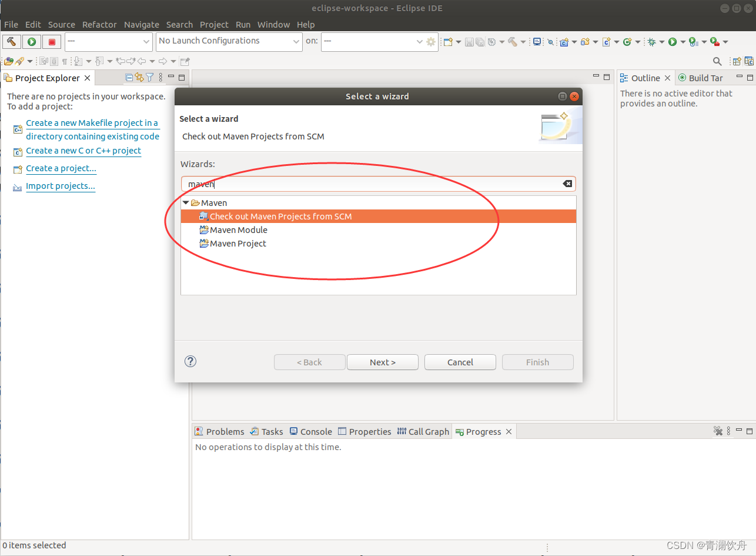
Task: Click the Save All icon in toolbar
Action: pyautogui.click(x=480, y=42)
